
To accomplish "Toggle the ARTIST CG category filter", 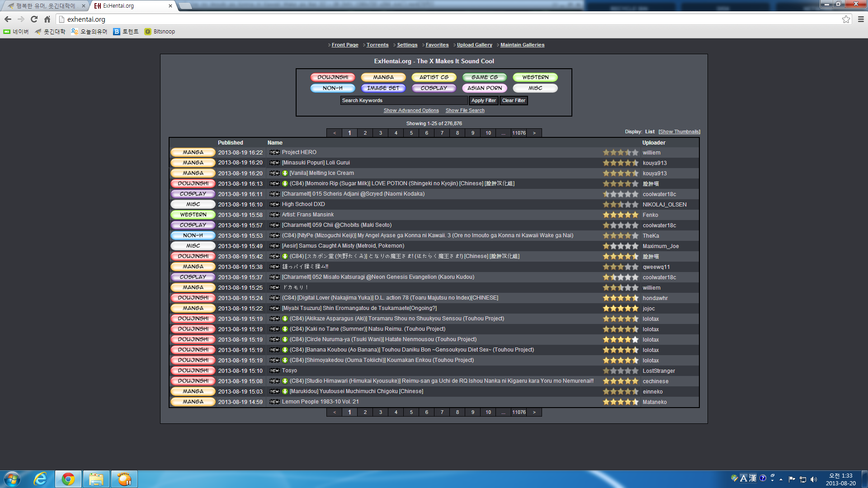I will pyautogui.click(x=434, y=77).
